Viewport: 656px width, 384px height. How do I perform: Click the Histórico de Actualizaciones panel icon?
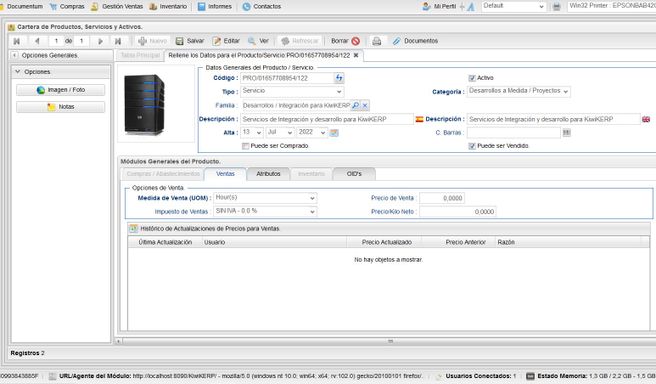[133, 228]
